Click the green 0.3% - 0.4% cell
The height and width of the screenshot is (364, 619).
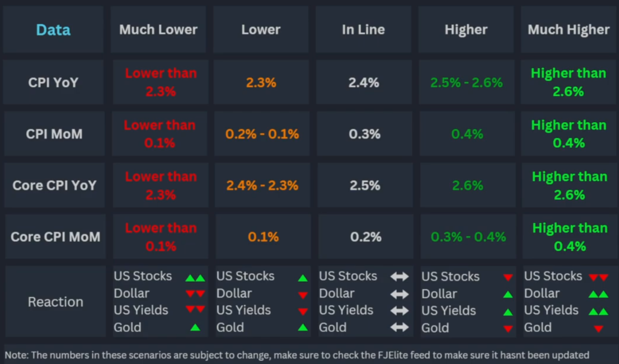click(x=468, y=237)
